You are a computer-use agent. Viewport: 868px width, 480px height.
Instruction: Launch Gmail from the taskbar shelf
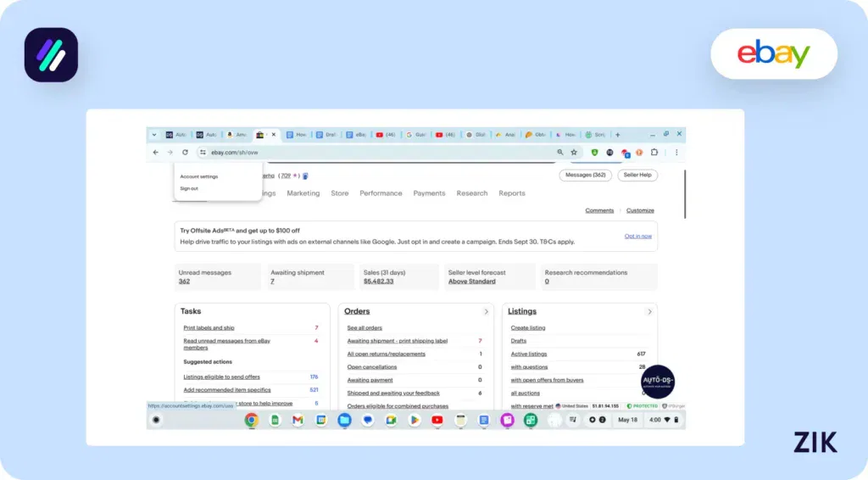tap(298, 420)
